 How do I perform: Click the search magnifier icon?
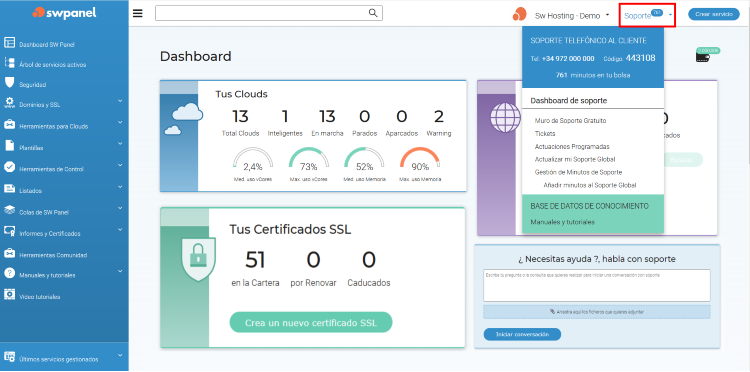coord(373,13)
